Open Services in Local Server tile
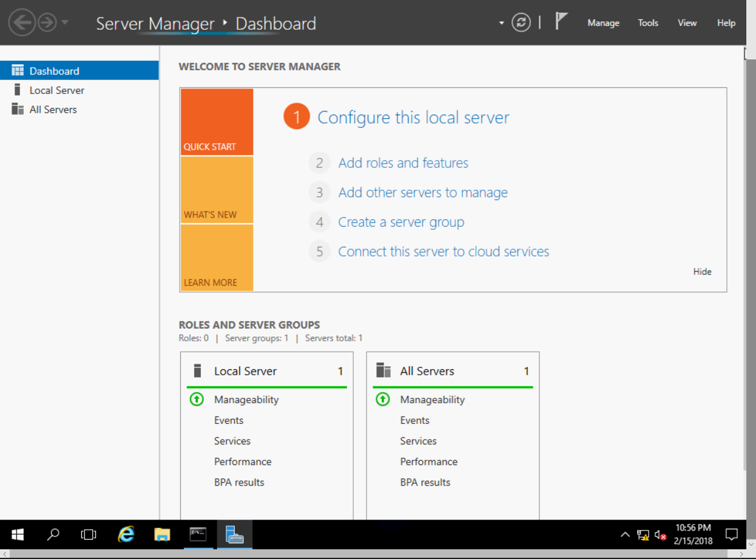 [x=232, y=441]
